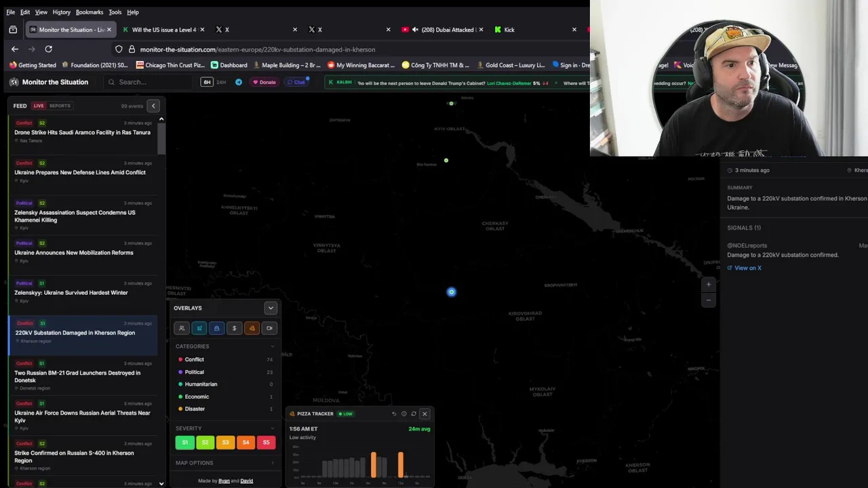
Task: Refresh the Pizza Tracker
Action: pyautogui.click(x=414, y=413)
